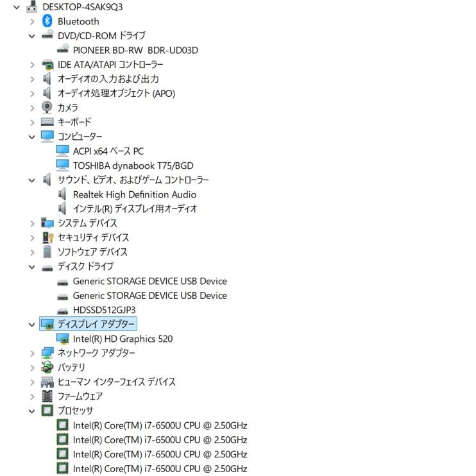Image resolution: width=476 pixels, height=476 pixels.
Task: Select the 'Realtek High Definition Audio' label
Action: click(x=135, y=194)
